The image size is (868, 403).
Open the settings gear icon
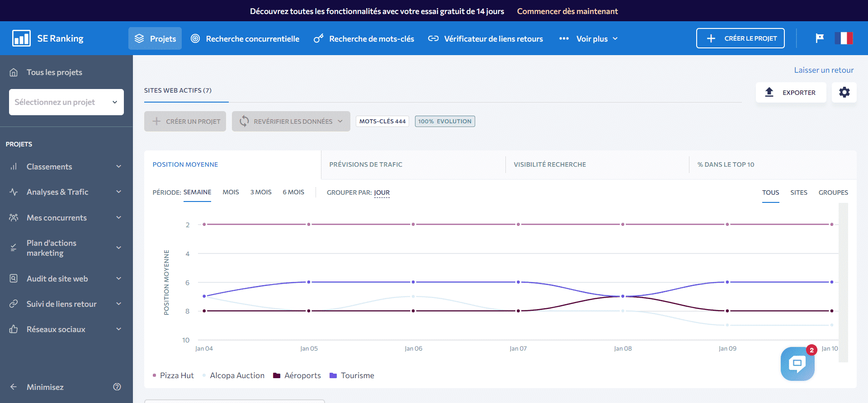pyautogui.click(x=844, y=92)
